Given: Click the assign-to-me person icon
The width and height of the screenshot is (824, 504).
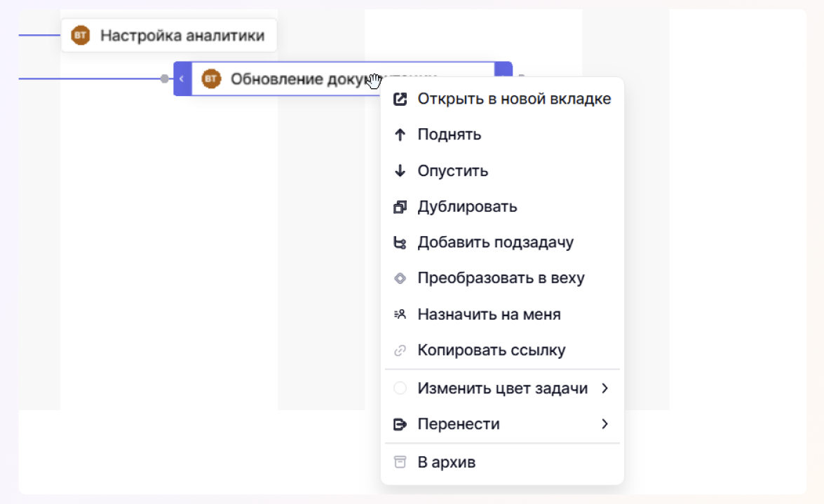Looking at the screenshot, I should 400,315.
